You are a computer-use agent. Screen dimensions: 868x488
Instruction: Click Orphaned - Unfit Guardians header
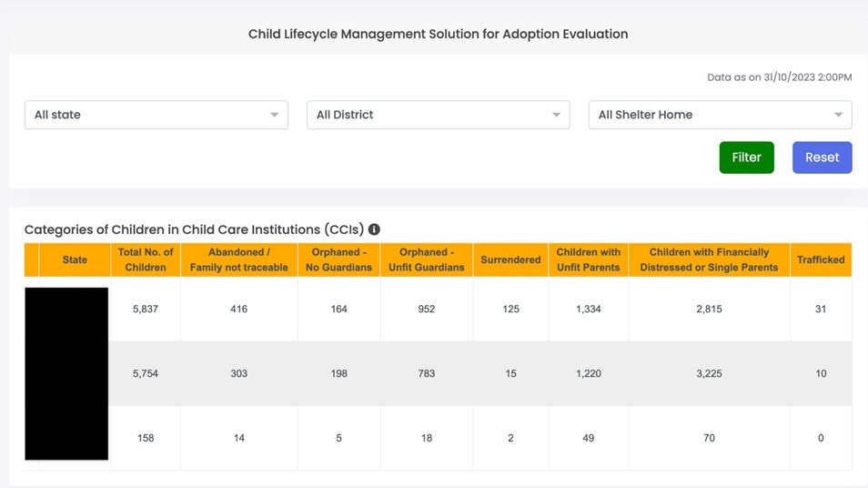pos(426,259)
